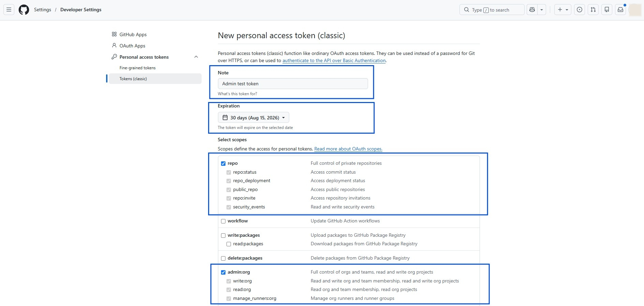The image size is (644, 306).
Task: Select Personal access tokens sidebar item
Action: coord(144,57)
